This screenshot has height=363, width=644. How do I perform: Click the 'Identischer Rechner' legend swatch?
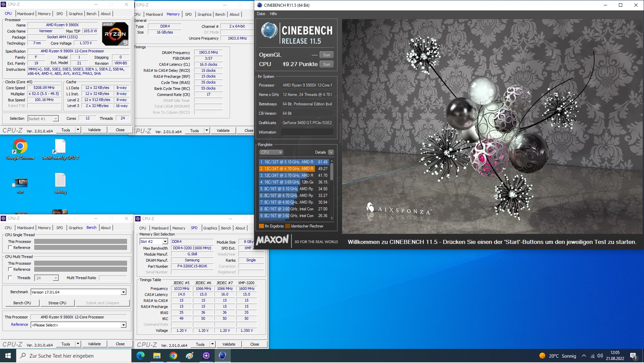(287, 226)
